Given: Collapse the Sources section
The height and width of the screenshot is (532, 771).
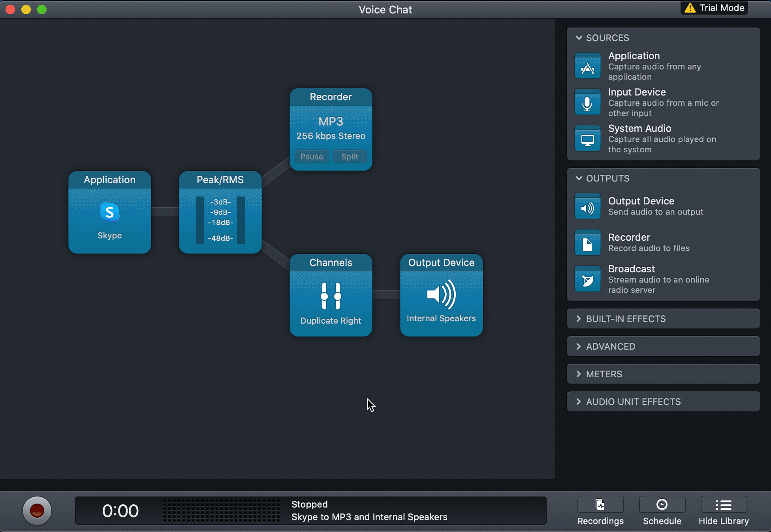Looking at the screenshot, I should pyautogui.click(x=579, y=38).
